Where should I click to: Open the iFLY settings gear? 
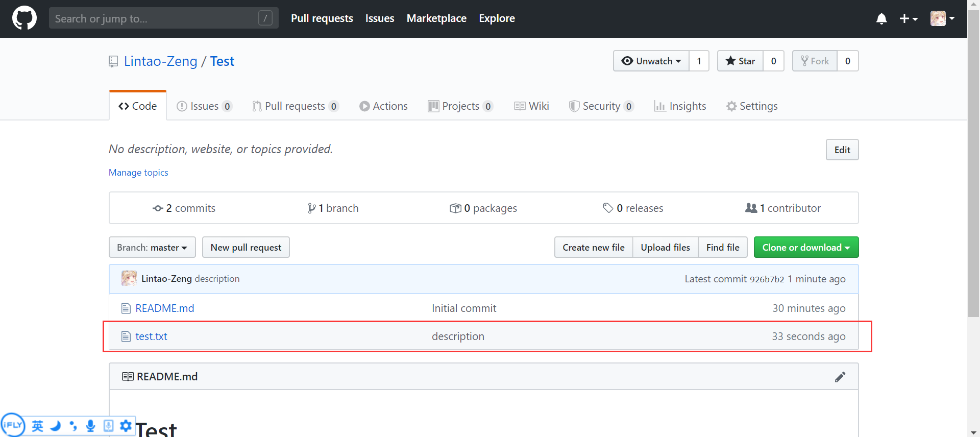(x=126, y=426)
